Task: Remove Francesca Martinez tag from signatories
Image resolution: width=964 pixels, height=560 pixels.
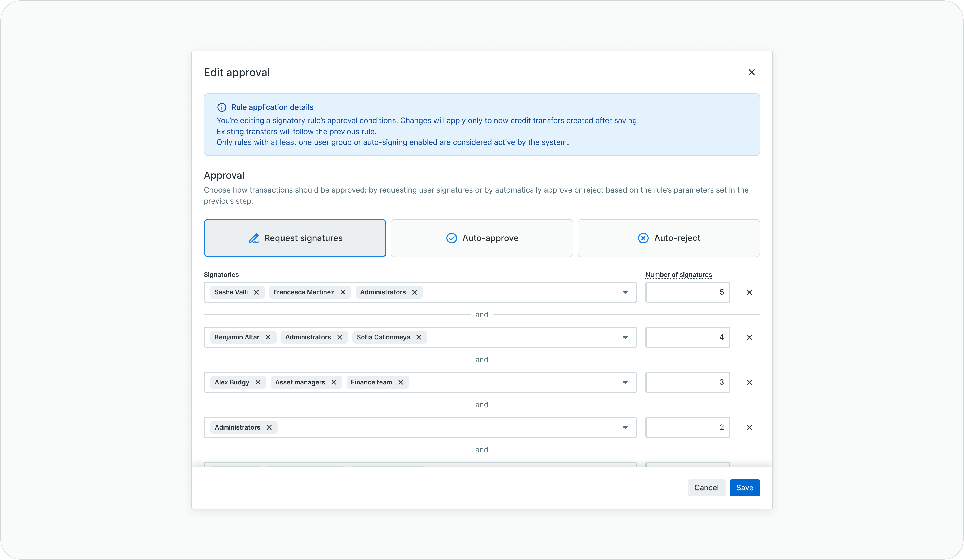Action: [343, 292]
